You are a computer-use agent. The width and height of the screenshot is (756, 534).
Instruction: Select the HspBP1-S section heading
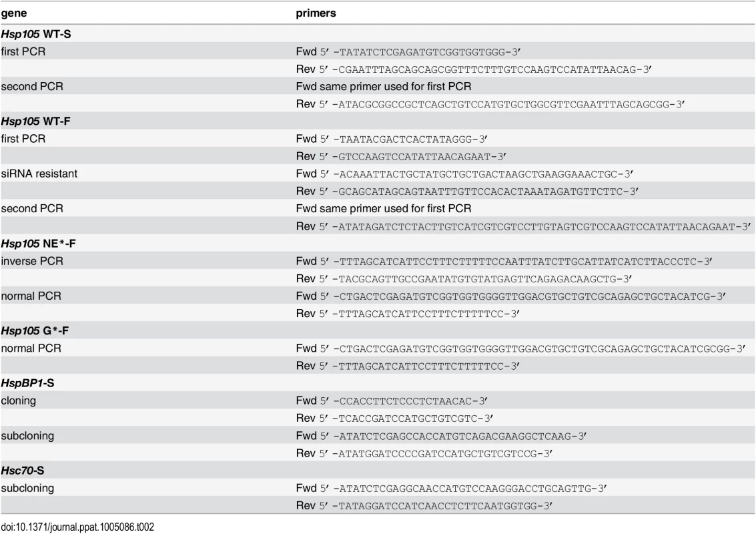(x=27, y=383)
